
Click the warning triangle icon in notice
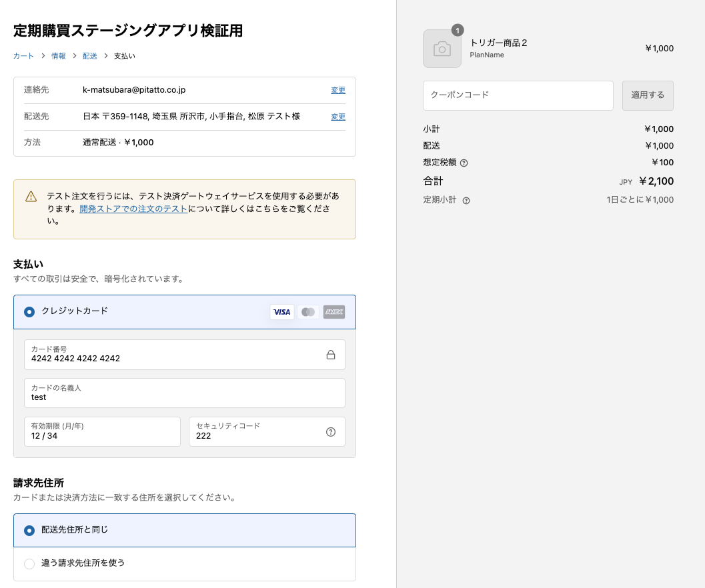coord(31,197)
